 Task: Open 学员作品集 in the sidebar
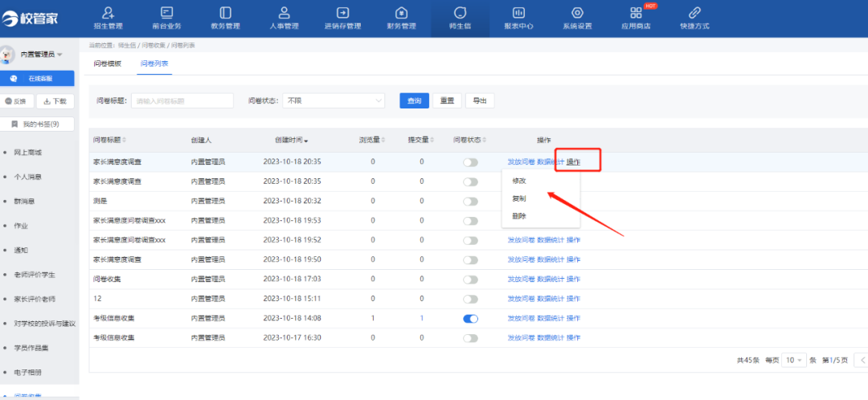(31, 348)
